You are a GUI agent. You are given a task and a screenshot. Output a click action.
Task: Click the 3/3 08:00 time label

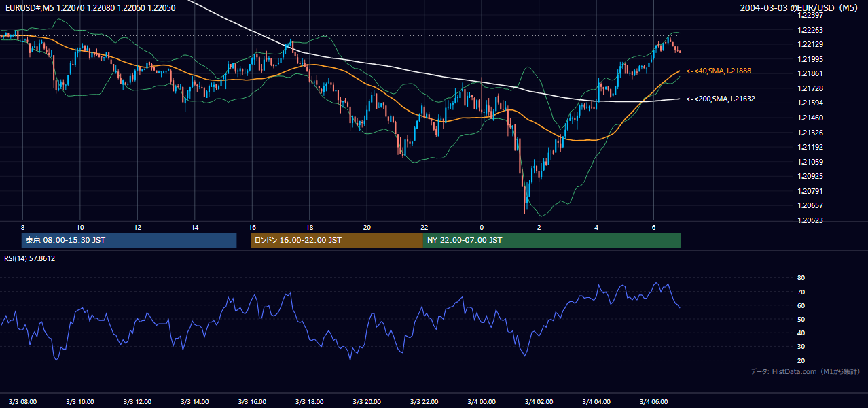click(23, 401)
